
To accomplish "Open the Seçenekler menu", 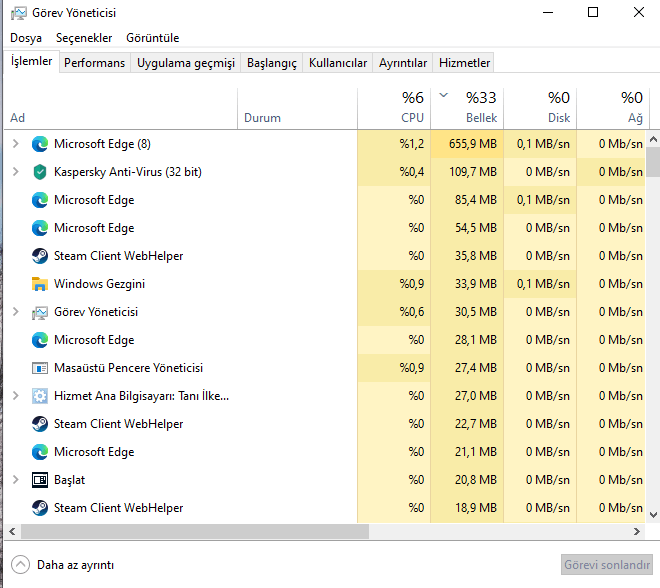I will 84,37.
